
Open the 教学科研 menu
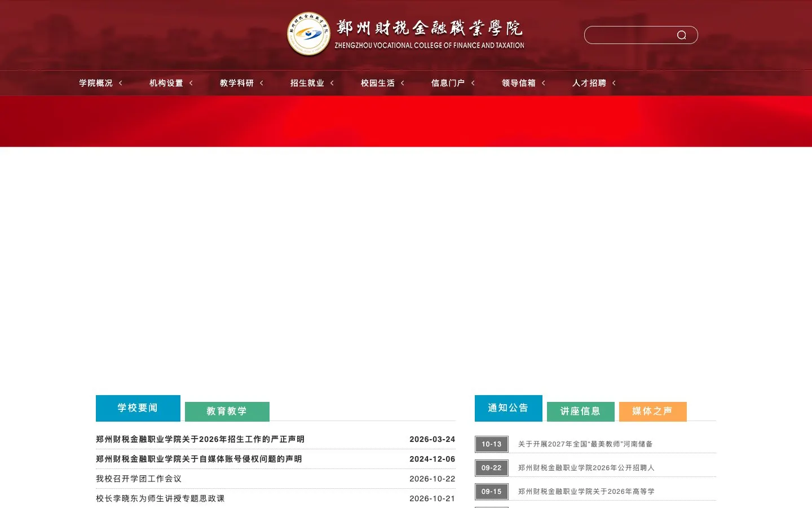point(237,83)
